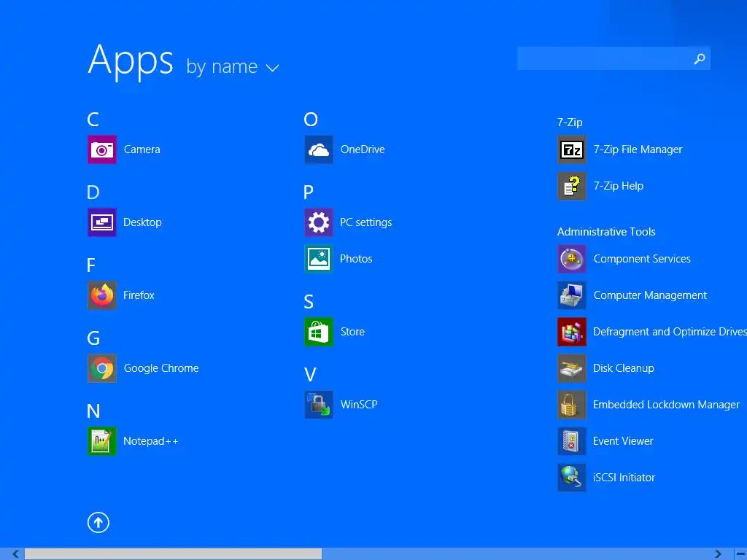Click the 'WinSCP' label text

point(359,404)
